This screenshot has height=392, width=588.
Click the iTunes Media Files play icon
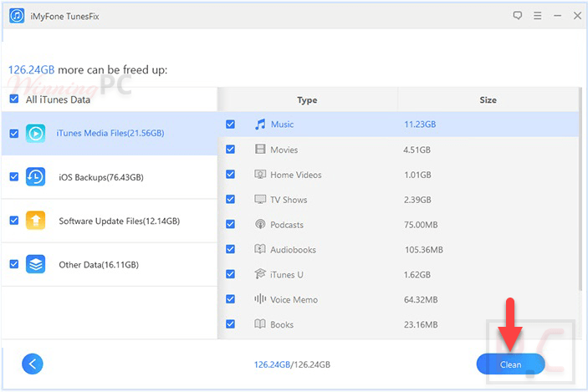pos(36,133)
